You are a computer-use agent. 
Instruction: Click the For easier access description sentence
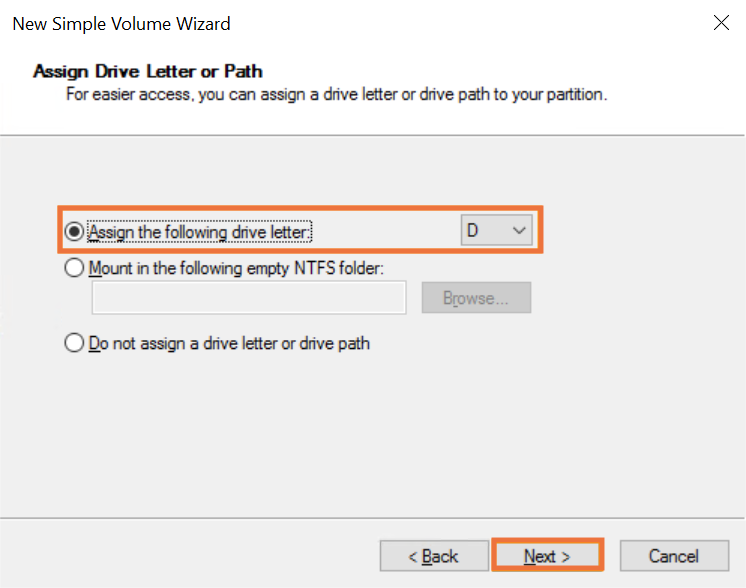pyautogui.click(x=336, y=95)
